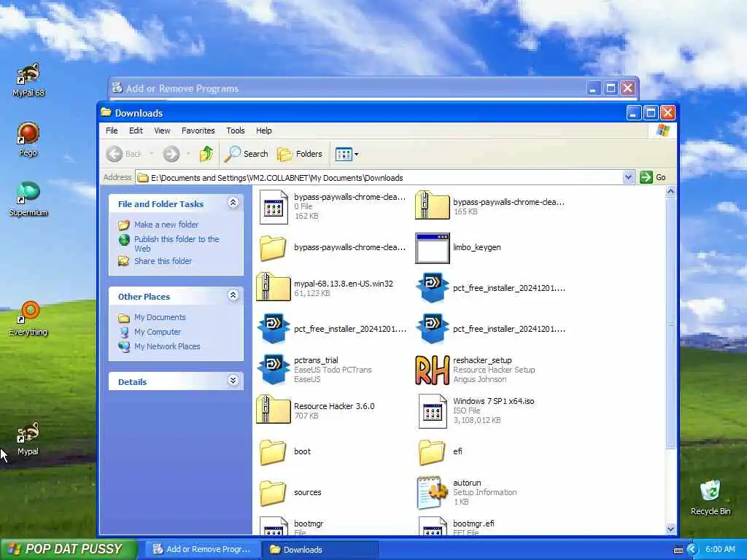
Task: Select the pct_free_installer icon beside mypal zip
Action: click(x=432, y=287)
